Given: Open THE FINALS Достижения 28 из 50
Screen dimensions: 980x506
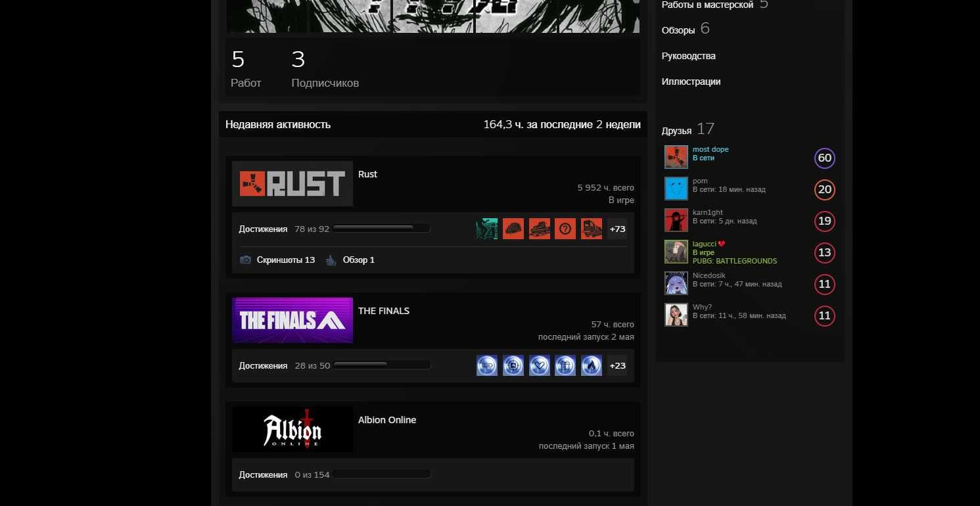Looking at the screenshot, I should coord(285,365).
